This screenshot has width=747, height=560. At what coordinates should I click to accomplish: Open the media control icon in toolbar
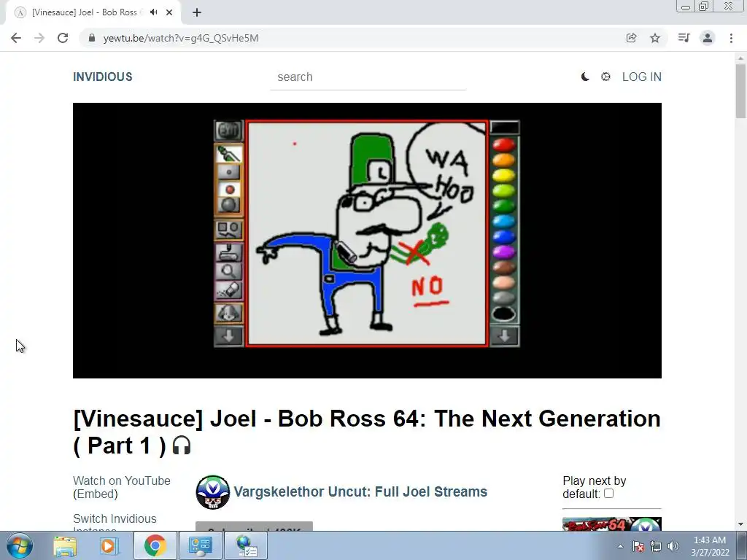click(684, 38)
